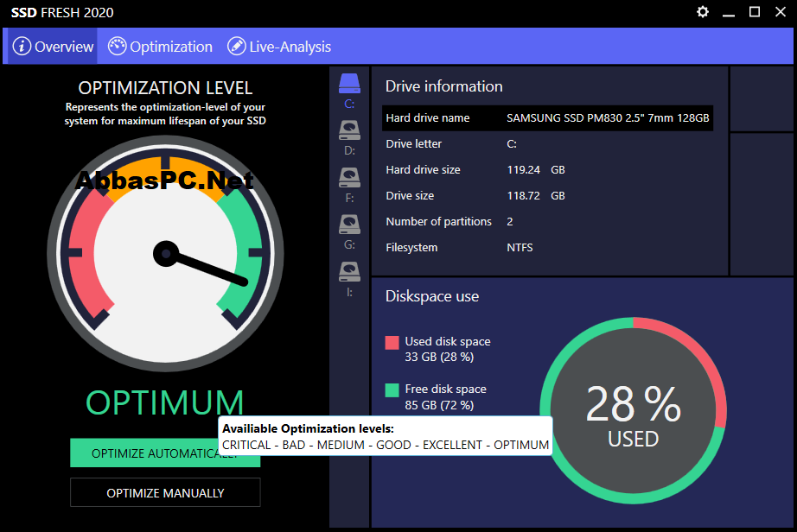Select the F: drive icon
Viewport: 797px width, 532px height.
tap(350, 178)
